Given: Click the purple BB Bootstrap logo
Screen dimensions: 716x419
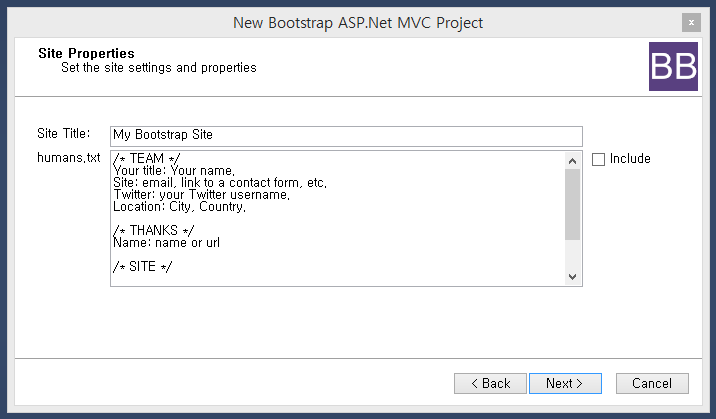Looking at the screenshot, I should [x=673, y=67].
